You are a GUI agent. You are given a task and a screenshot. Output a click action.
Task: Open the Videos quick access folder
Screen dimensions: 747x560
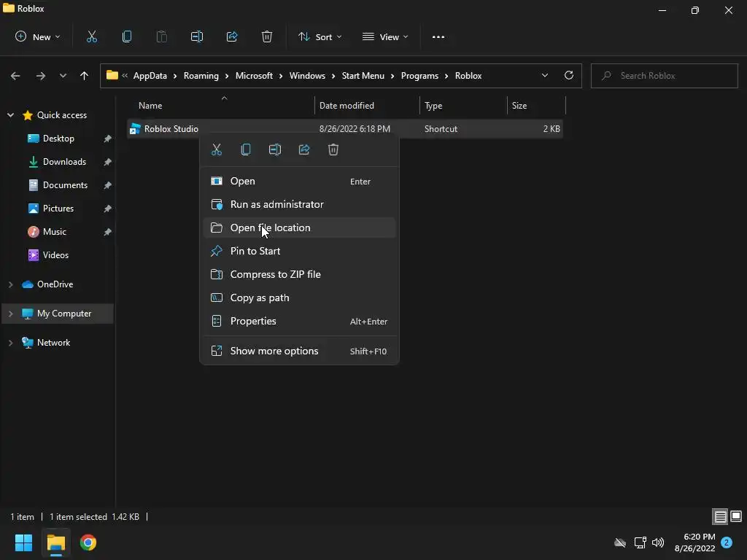pyautogui.click(x=55, y=255)
